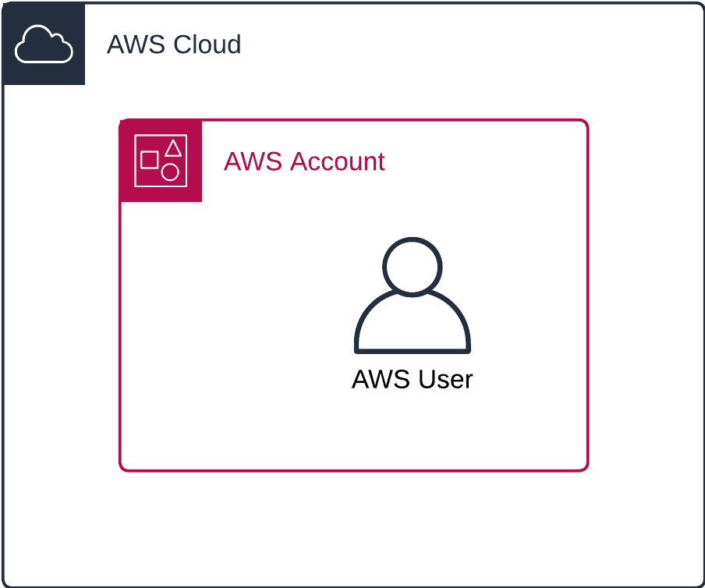
Task: Click the "AWS User" label
Action: [413, 380]
